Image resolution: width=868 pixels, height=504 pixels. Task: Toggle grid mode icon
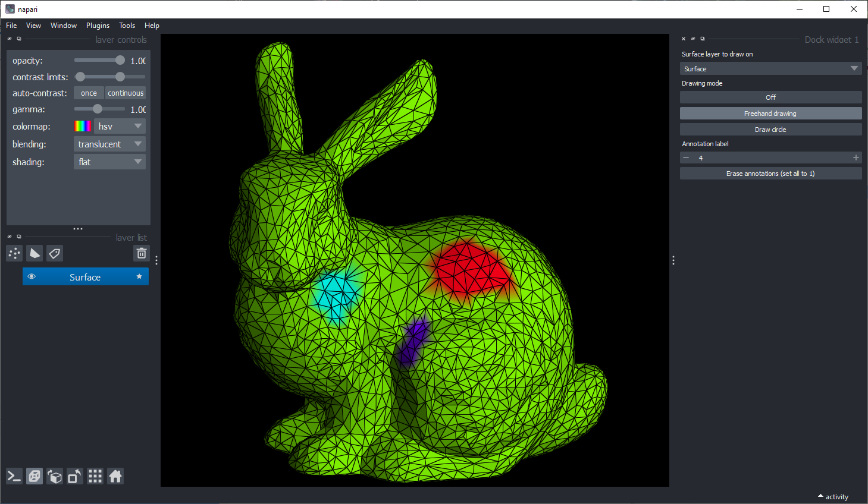95,476
